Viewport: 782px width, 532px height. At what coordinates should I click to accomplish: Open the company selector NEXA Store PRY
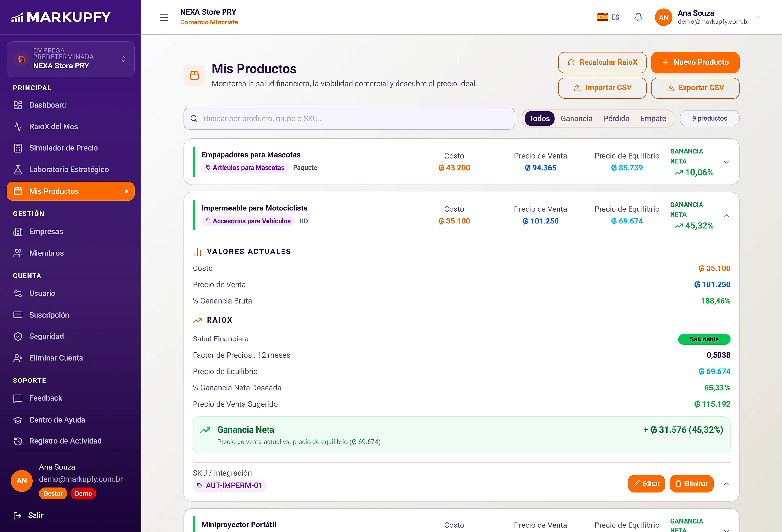point(70,59)
